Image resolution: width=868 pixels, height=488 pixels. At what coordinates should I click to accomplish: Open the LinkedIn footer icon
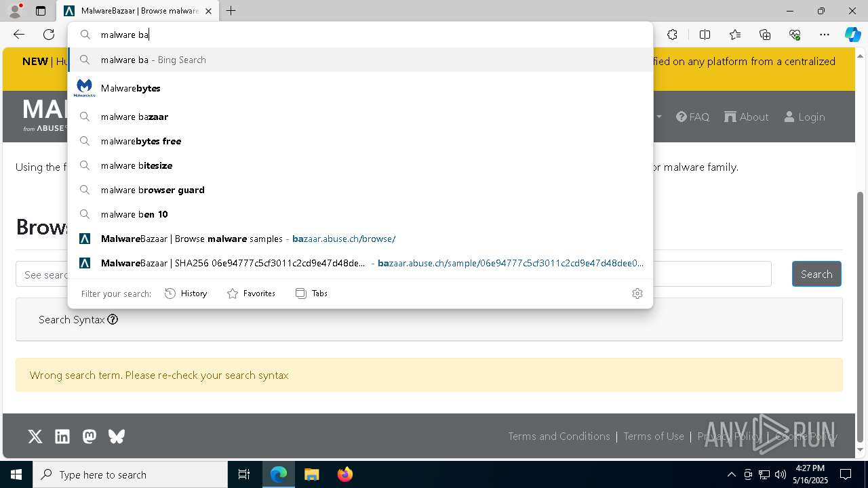[x=62, y=436]
